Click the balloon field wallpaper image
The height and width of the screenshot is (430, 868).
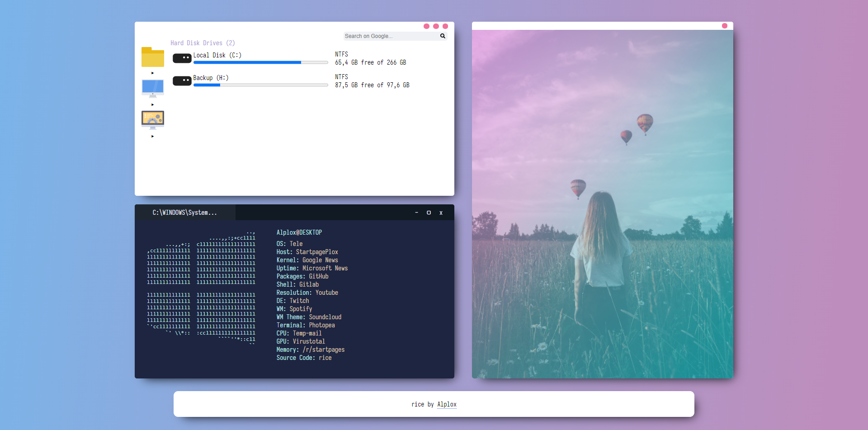pyautogui.click(x=602, y=204)
